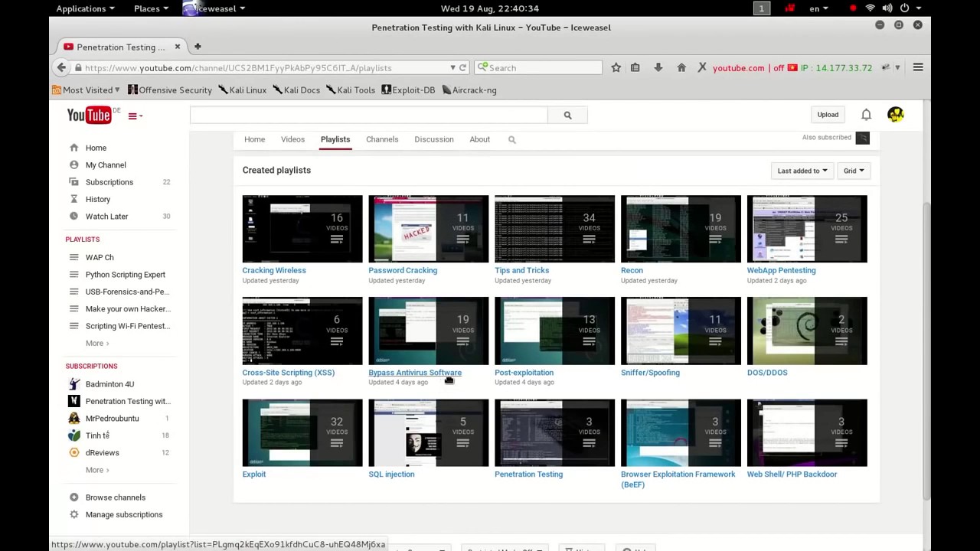Switch to the Channels tab
This screenshot has width=980, height=551.
382,139
